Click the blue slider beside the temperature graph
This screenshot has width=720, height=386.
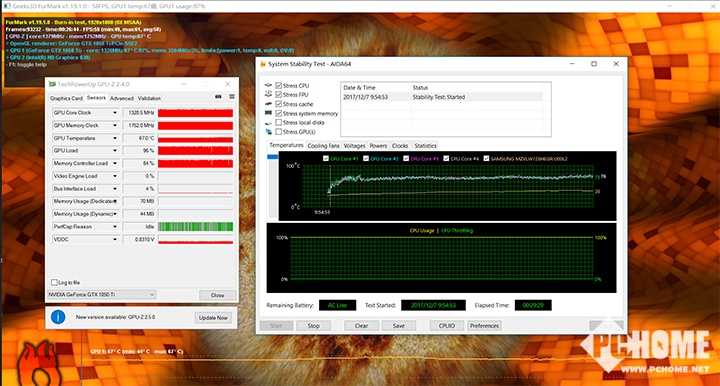point(273,157)
